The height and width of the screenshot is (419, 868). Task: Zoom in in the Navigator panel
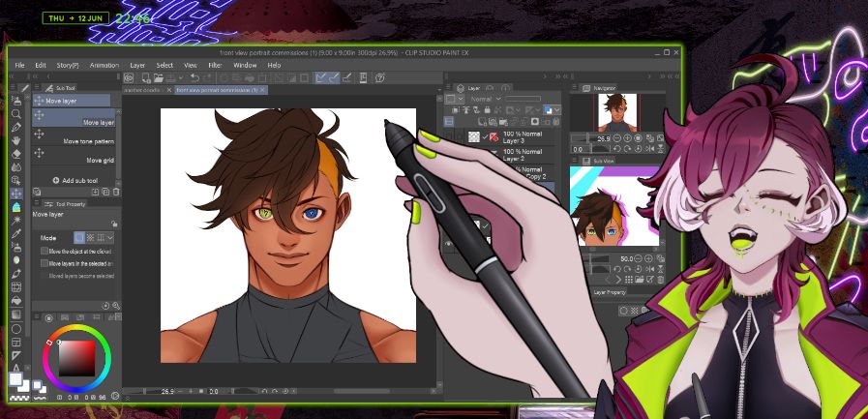point(627,137)
